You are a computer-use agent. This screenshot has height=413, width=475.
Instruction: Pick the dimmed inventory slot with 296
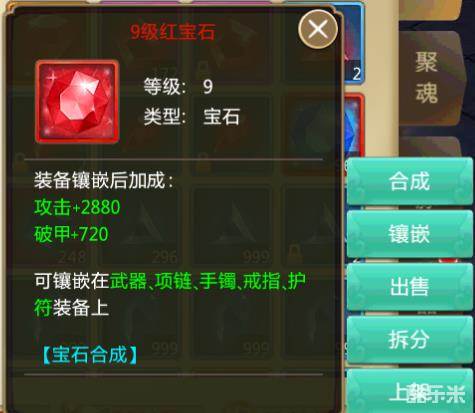(x=140, y=227)
